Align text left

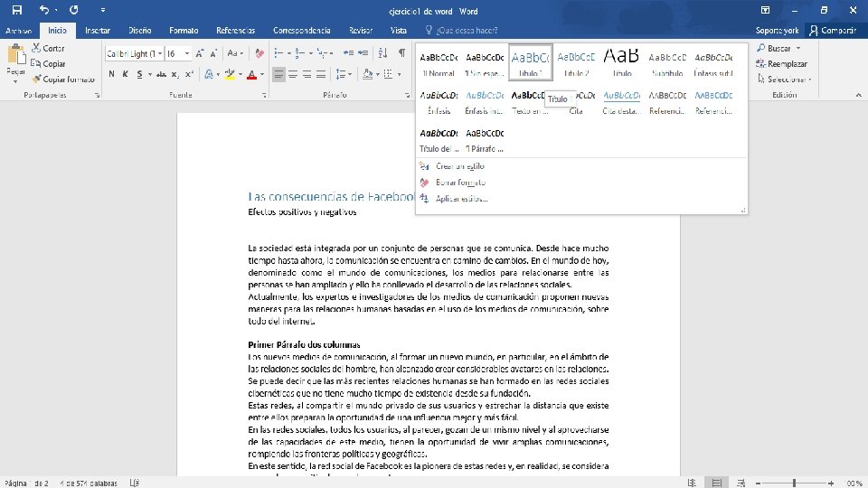click(278, 74)
